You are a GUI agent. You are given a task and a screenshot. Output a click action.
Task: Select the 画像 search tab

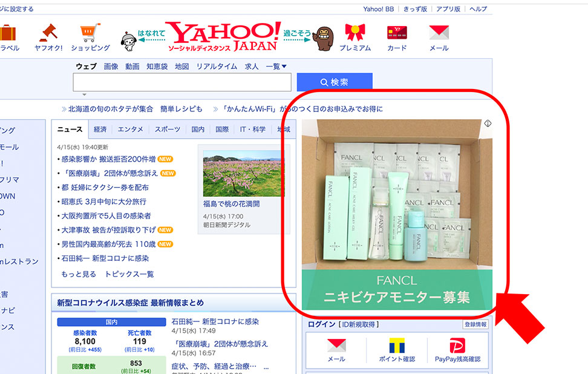click(x=111, y=67)
